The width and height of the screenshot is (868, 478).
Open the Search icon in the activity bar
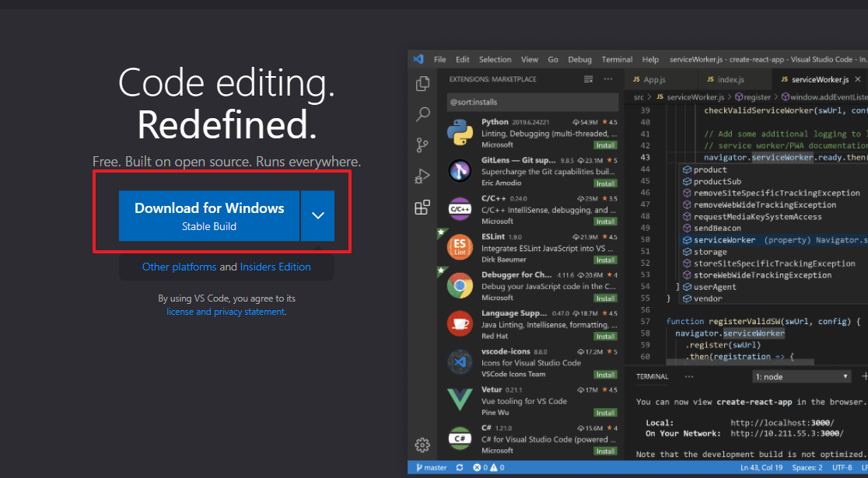coord(423,114)
